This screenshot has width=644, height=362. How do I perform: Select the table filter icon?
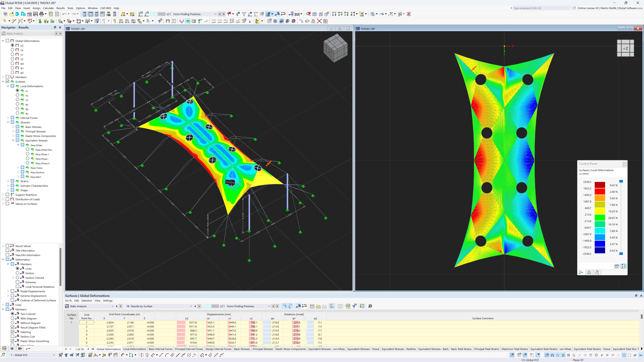point(354,306)
